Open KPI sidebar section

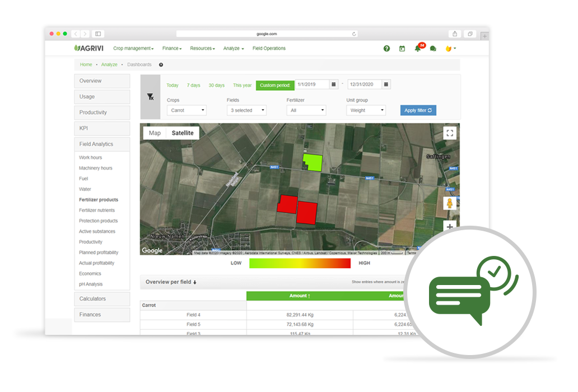[102, 129]
